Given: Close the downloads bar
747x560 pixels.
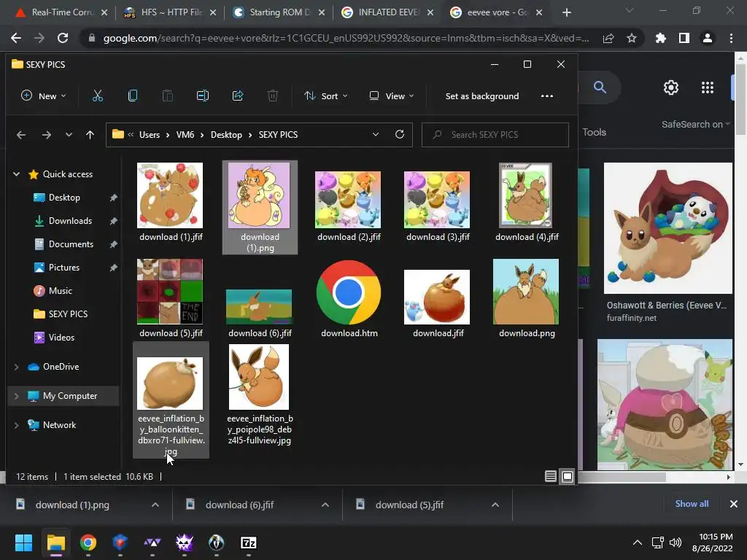Looking at the screenshot, I should coord(734,504).
